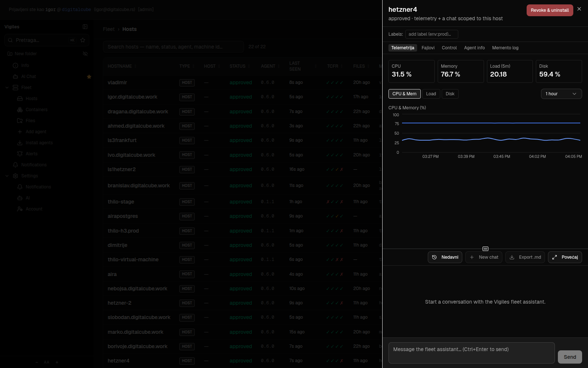Open the Fajlovi tab

coord(428,48)
